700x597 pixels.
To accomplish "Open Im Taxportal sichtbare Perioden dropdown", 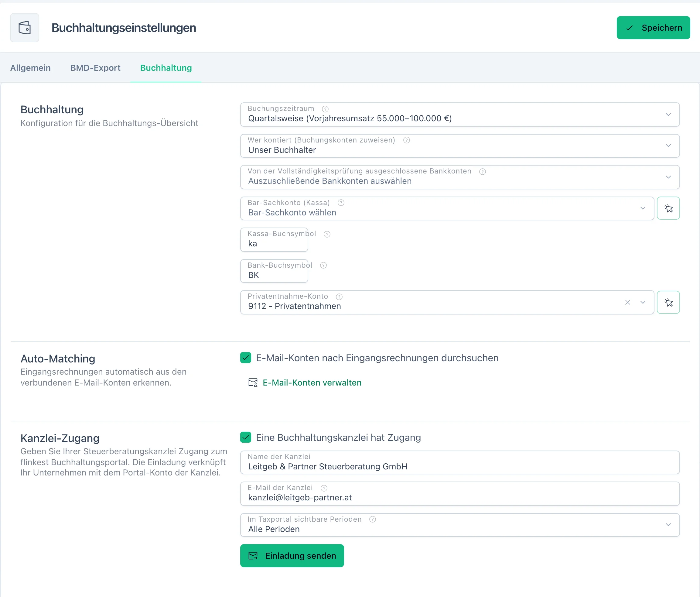I will pos(459,525).
